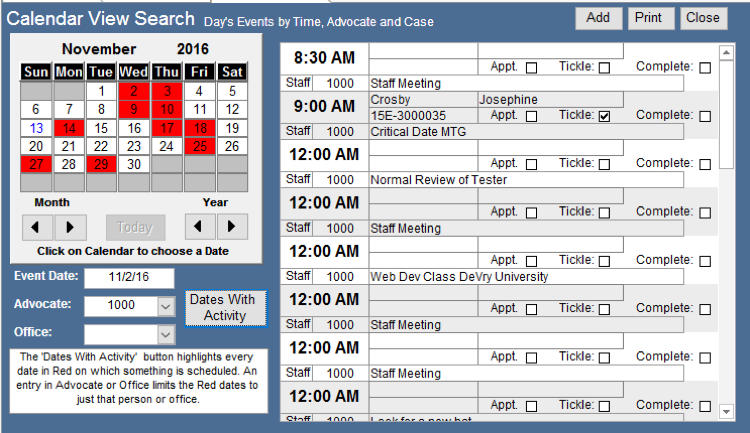Image resolution: width=750 pixels, height=433 pixels.
Task: Check Appt. box for 8:30 AM event
Action: [x=531, y=68]
